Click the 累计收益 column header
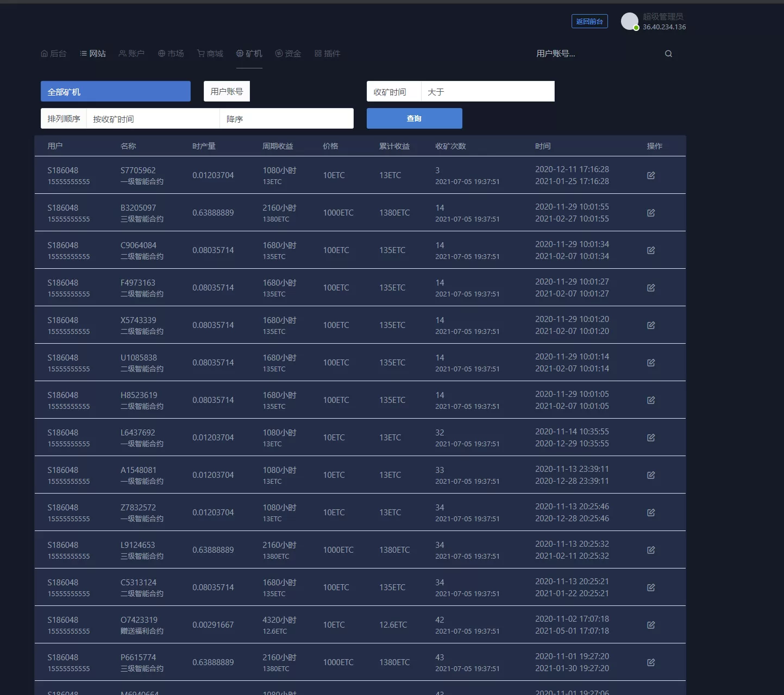 point(394,146)
